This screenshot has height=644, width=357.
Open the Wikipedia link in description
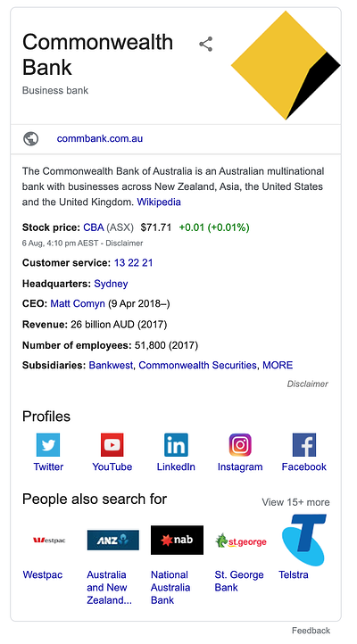(159, 202)
